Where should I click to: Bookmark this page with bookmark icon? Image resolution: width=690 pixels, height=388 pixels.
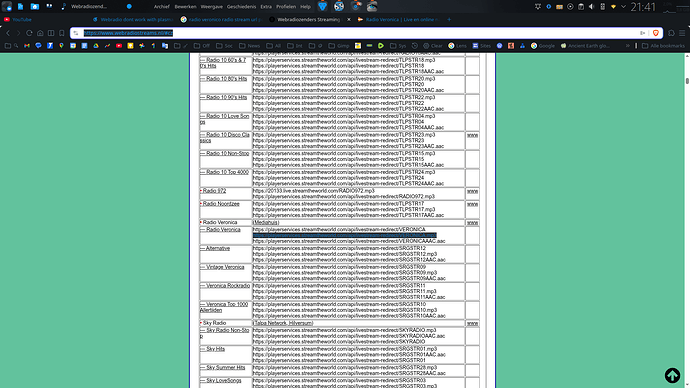coord(62,33)
